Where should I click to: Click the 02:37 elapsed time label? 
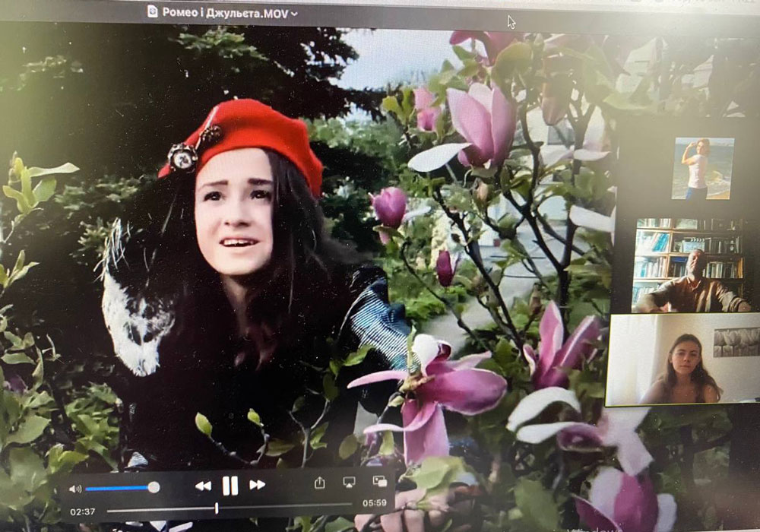click(x=82, y=511)
